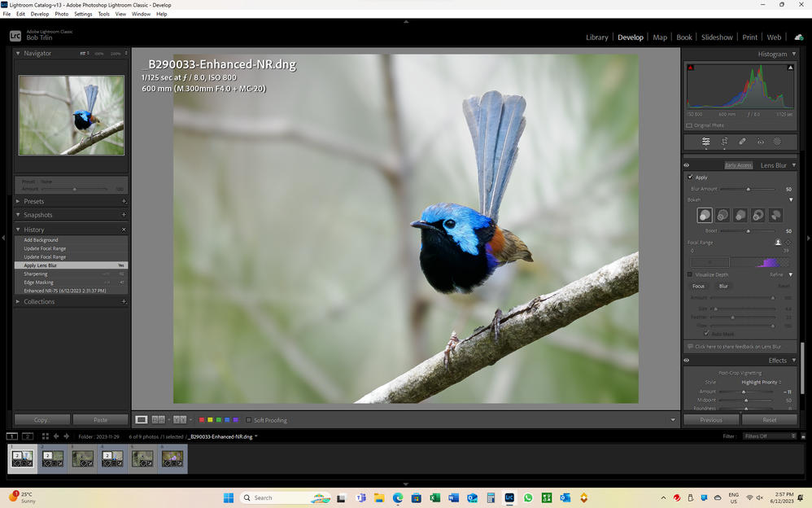Select the Crop Overlay tool
The image size is (812, 508).
tap(724, 142)
